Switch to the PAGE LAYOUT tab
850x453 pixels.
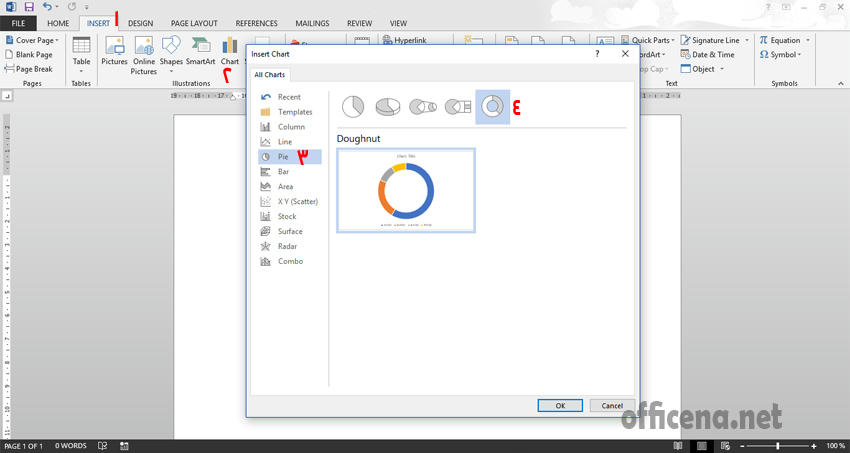[194, 23]
